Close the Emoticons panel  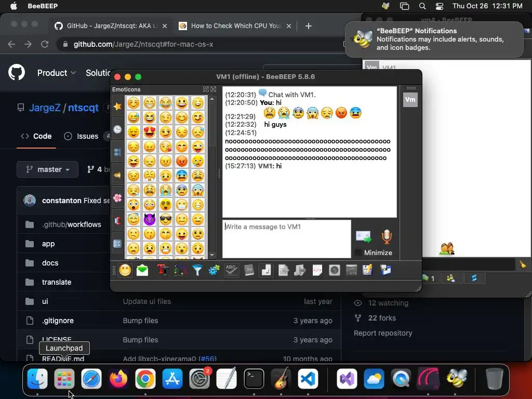(x=213, y=89)
